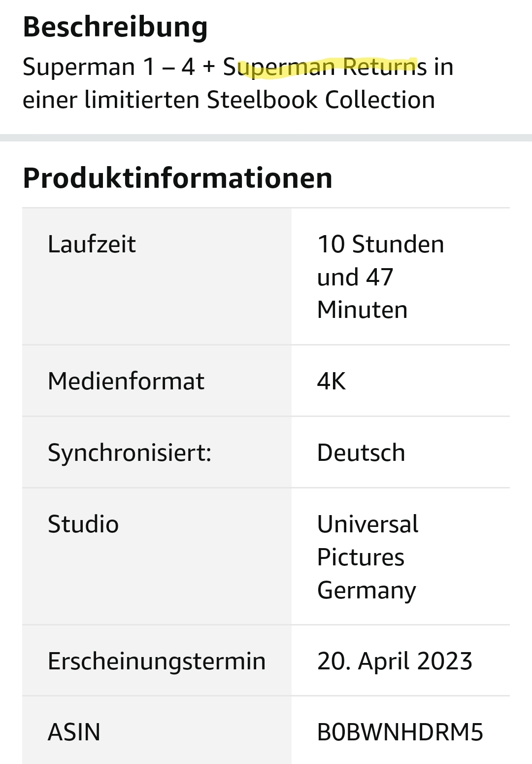Click the Produktinformationen heading

click(177, 178)
